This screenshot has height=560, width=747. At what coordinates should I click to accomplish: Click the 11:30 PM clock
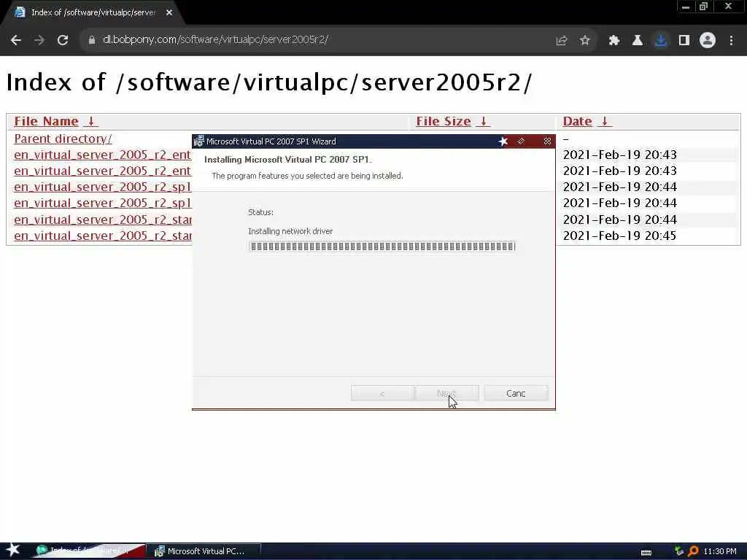coord(720,551)
